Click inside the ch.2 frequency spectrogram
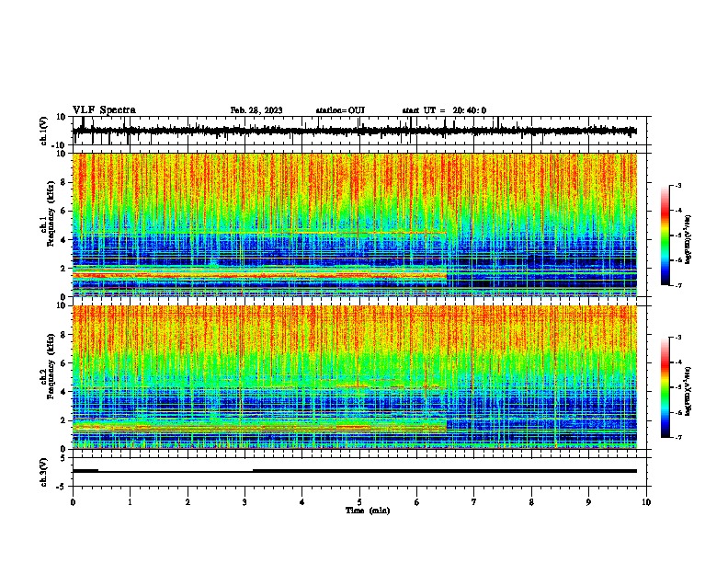The image size is (728, 563). point(355,377)
